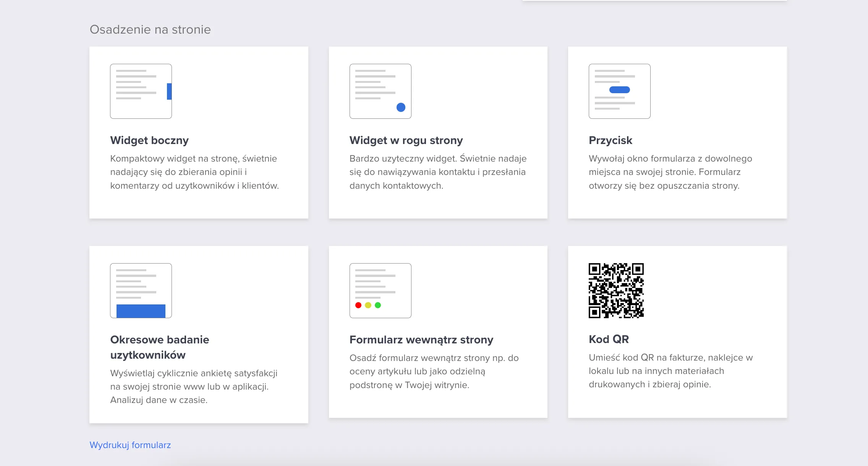Click the Osadzenie na stronie section heading
This screenshot has height=466, width=868.
coord(150,29)
